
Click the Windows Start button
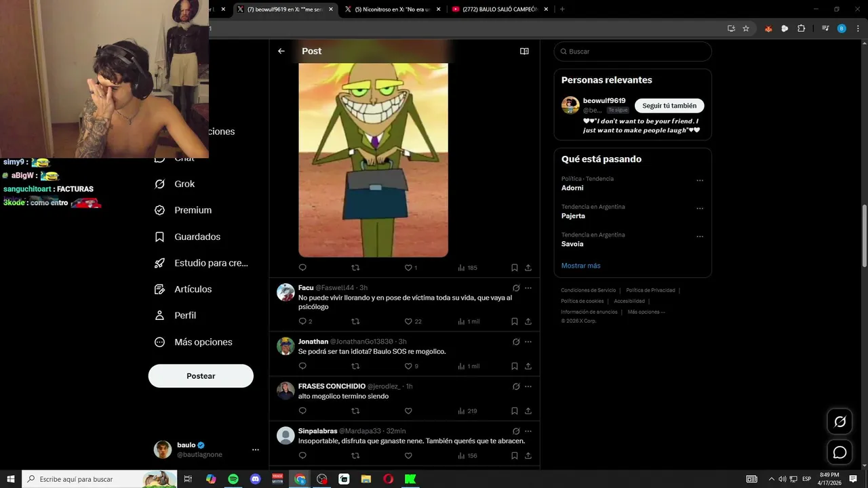coord(11,479)
